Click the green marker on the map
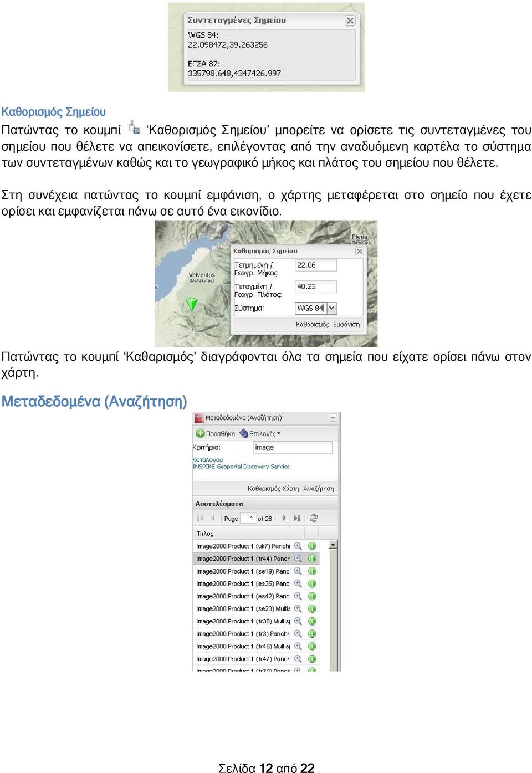 191,304
